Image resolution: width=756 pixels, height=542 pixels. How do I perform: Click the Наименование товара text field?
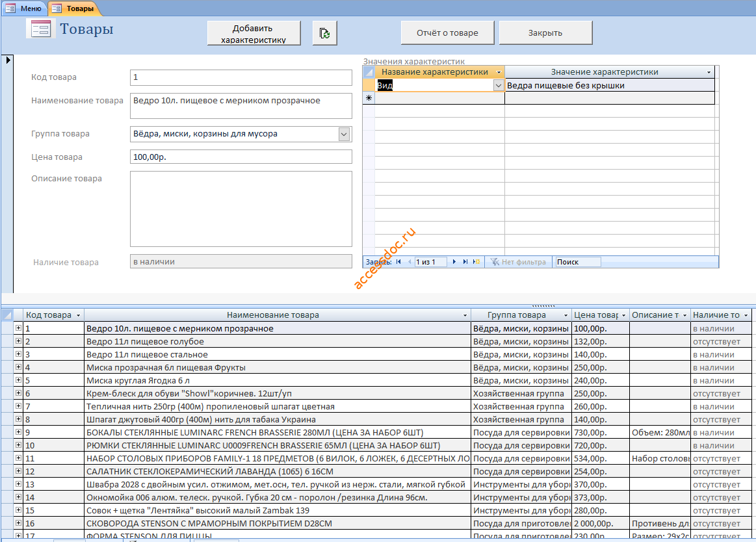pos(241,105)
